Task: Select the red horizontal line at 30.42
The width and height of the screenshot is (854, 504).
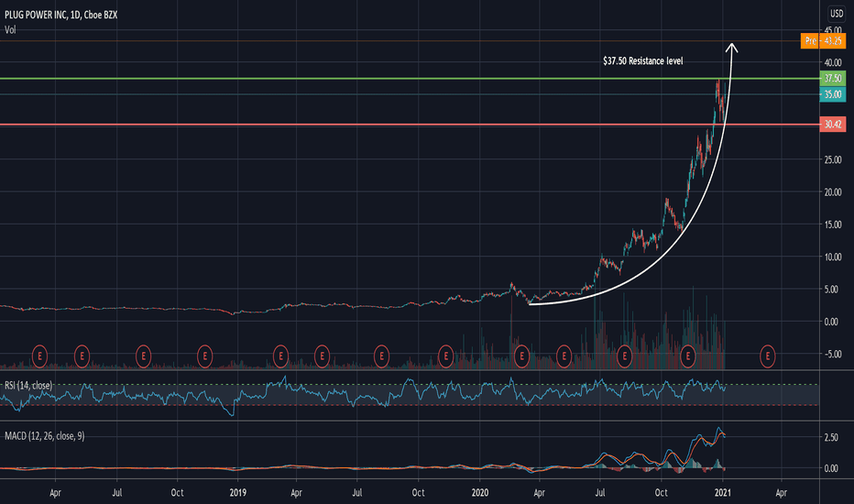Action: coord(410,125)
